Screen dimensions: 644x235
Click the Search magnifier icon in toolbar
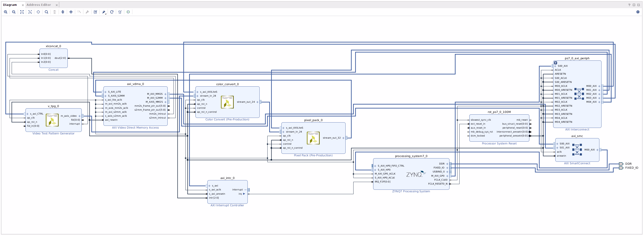(46, 12)
